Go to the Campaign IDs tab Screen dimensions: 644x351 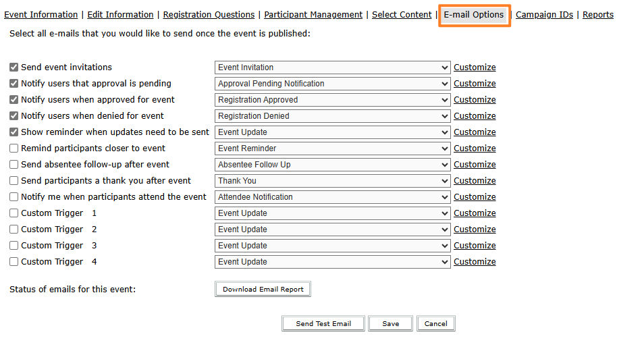pos(544,15)
